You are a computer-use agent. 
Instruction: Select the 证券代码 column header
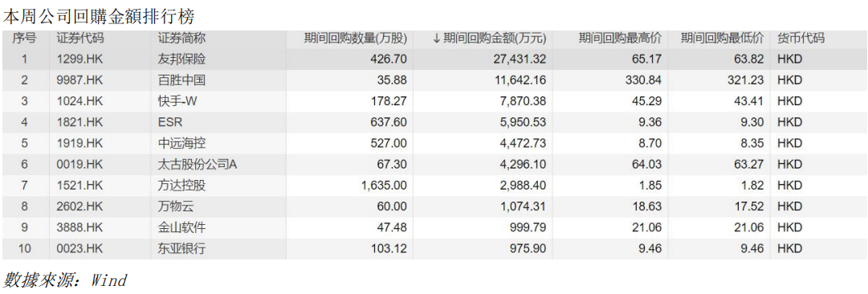click(80, 39)
